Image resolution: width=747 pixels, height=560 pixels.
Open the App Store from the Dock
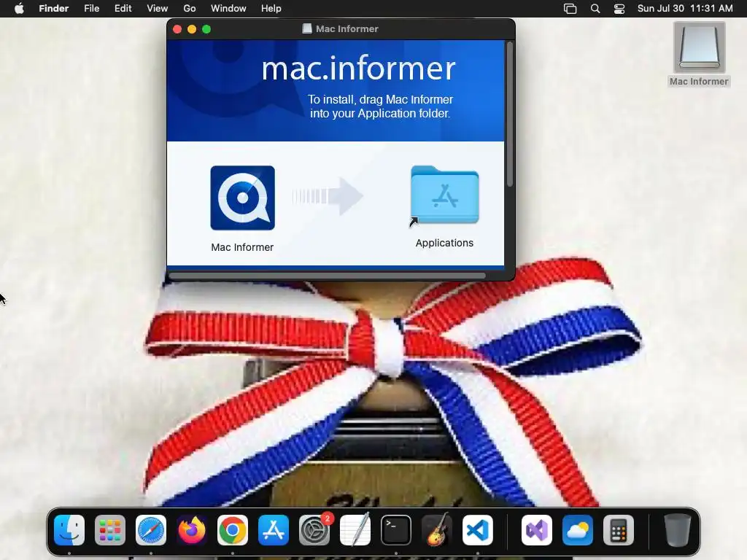274,530
